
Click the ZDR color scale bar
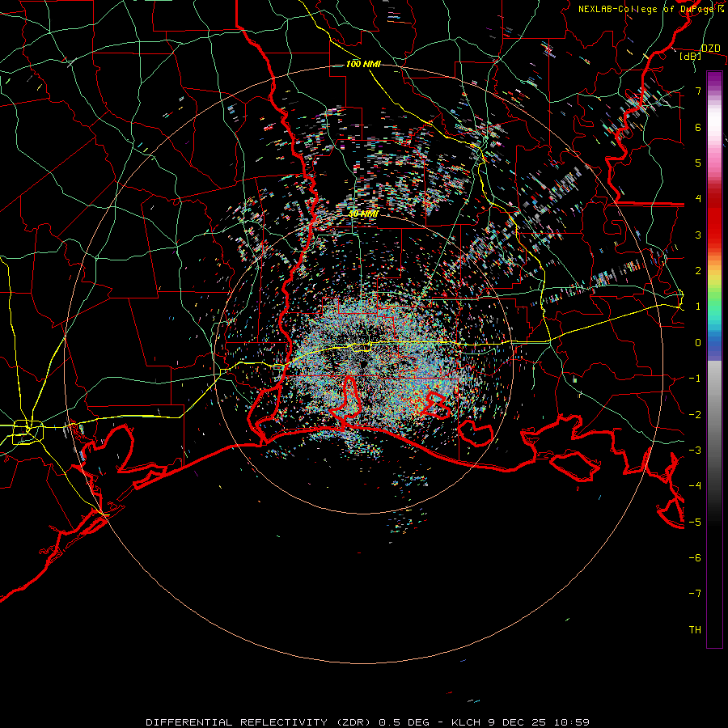[714, 359]
